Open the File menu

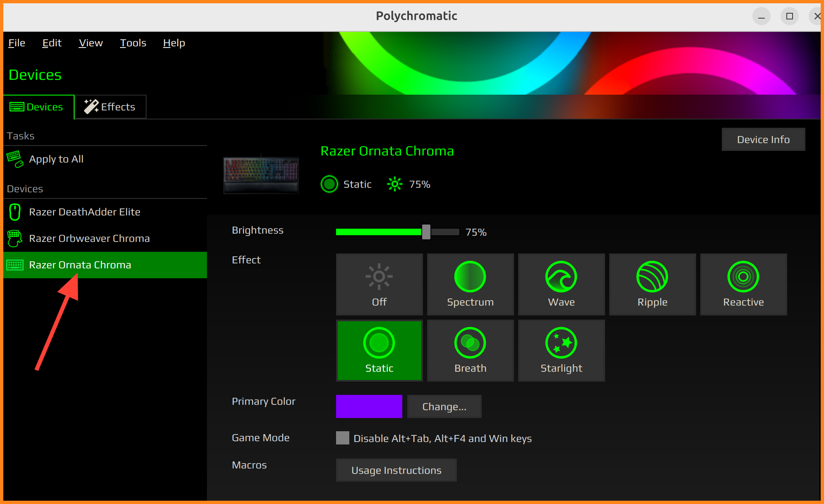point(17,43)
